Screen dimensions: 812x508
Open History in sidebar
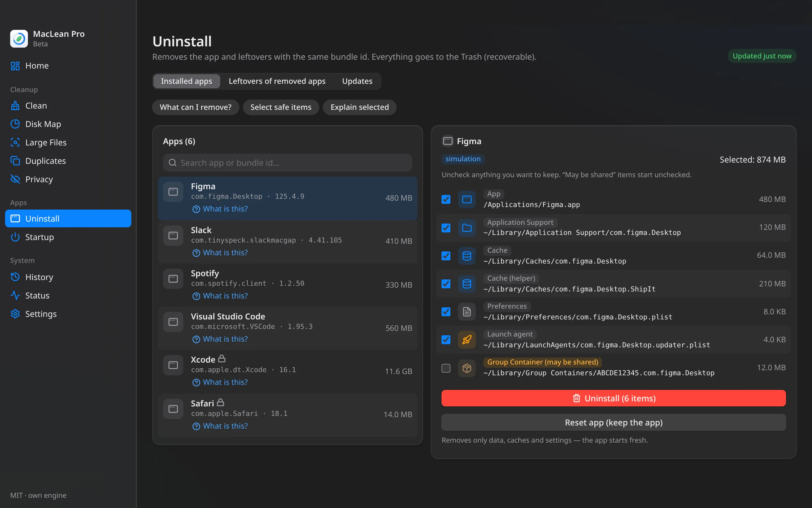pyautogui.click(x=68, y=277)
